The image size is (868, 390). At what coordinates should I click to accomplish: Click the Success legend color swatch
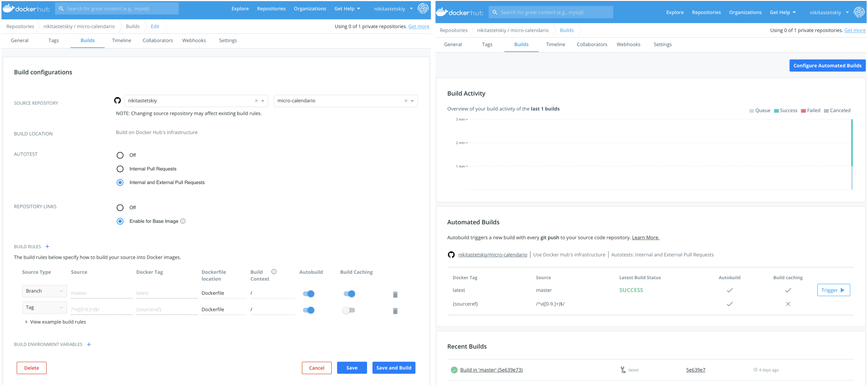776,111
